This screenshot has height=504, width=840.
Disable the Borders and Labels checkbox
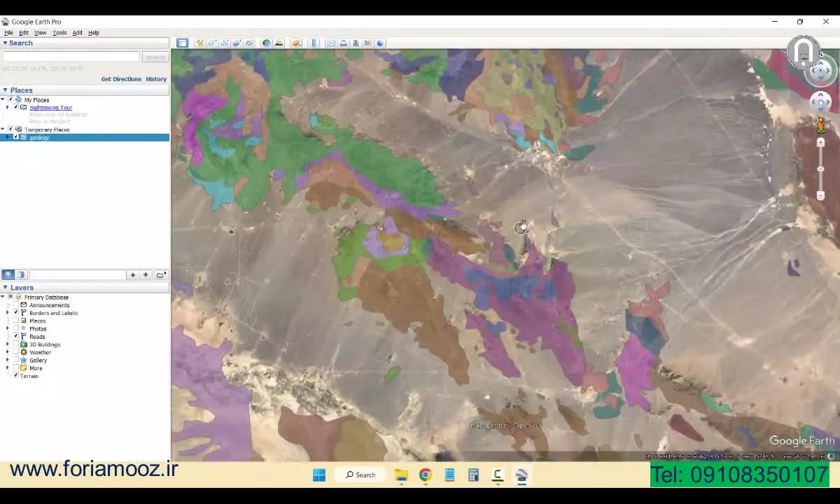click(16, 313)
